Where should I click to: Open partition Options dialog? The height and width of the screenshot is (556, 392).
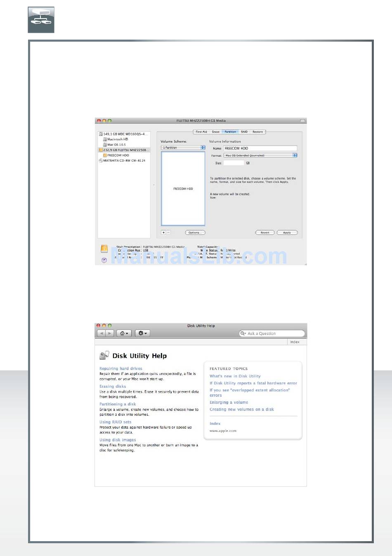(x=195, y=233)
